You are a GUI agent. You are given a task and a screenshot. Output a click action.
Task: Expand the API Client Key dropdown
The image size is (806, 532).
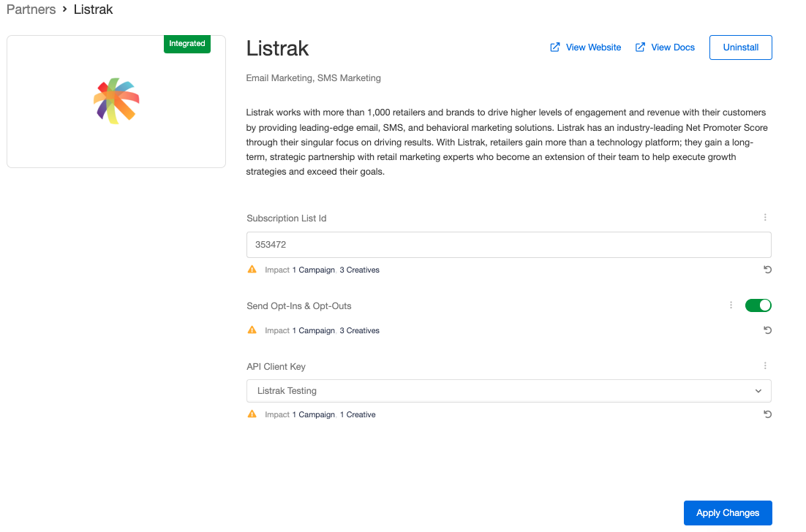click(509, 391)
